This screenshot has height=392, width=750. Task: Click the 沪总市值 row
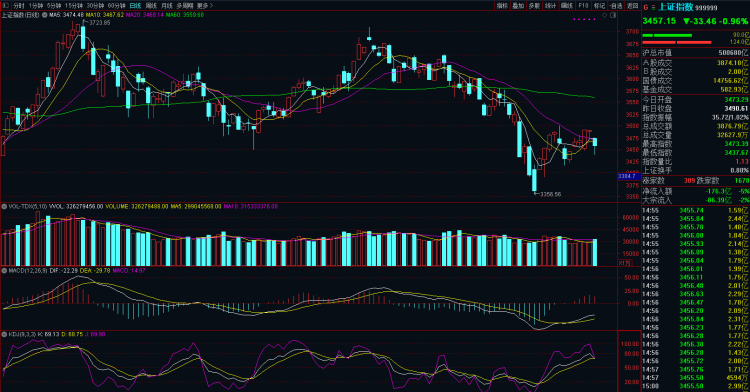(x=695, y=53)
